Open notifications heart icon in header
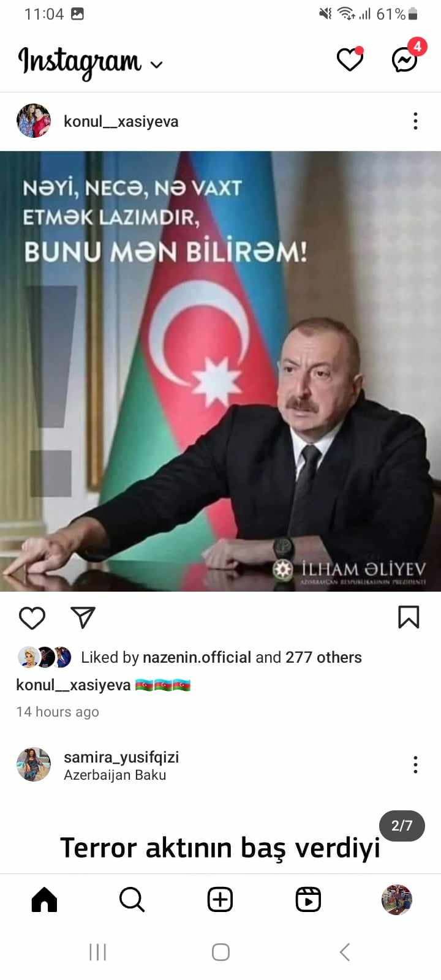 click(350, 59)
